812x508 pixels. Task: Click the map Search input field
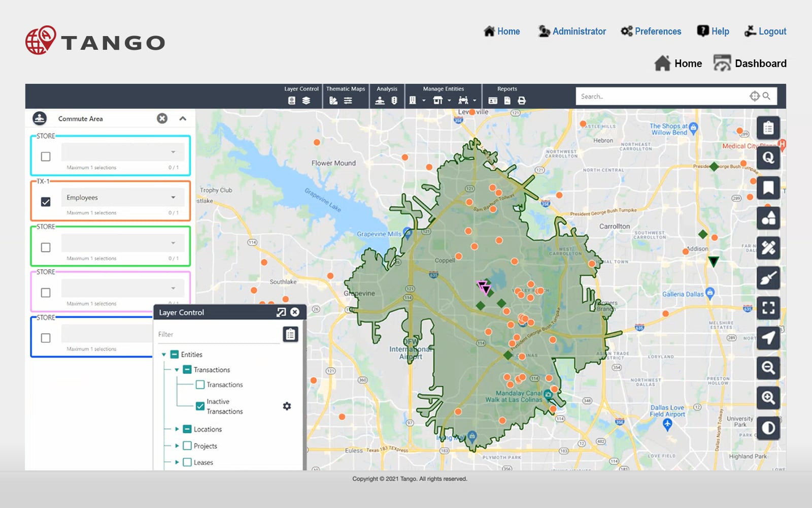tap(662, 96)
